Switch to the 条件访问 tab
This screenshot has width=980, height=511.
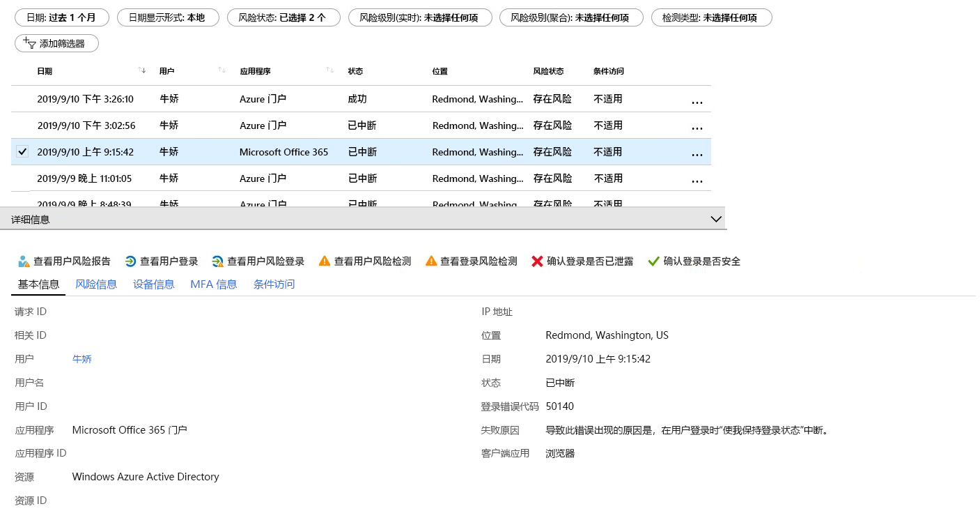(274, 284)
